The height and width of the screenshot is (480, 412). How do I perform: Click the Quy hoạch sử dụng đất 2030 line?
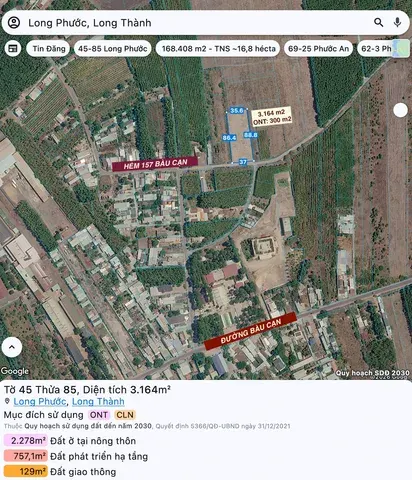[x=147, y=426]
